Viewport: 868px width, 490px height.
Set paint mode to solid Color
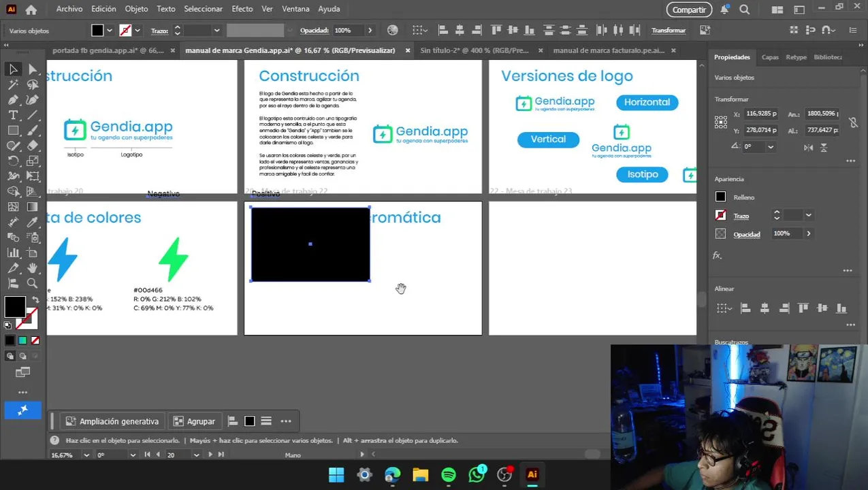click(10, 340)
